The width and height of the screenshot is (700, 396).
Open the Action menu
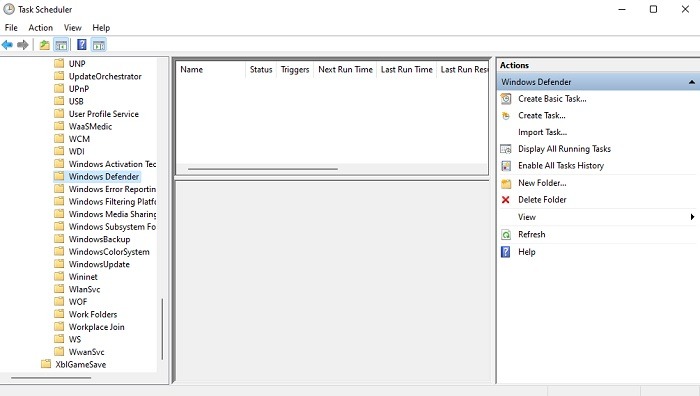41,28
